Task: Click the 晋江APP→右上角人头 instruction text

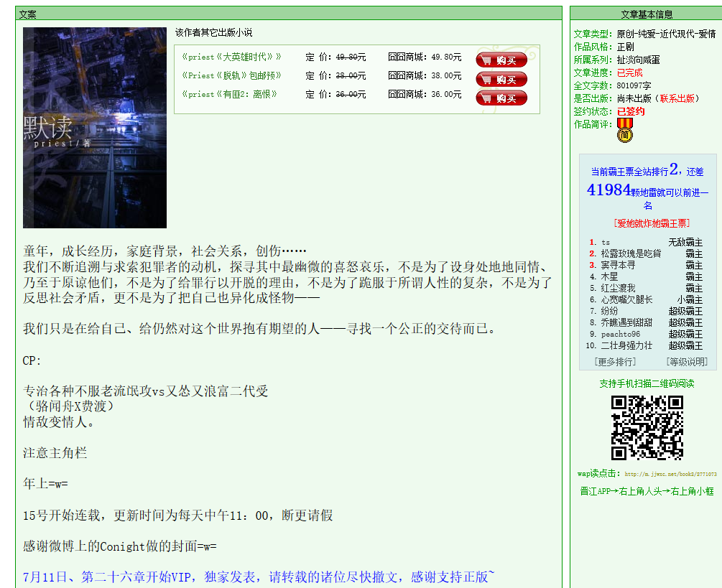Action: click(x=647, y=491)
